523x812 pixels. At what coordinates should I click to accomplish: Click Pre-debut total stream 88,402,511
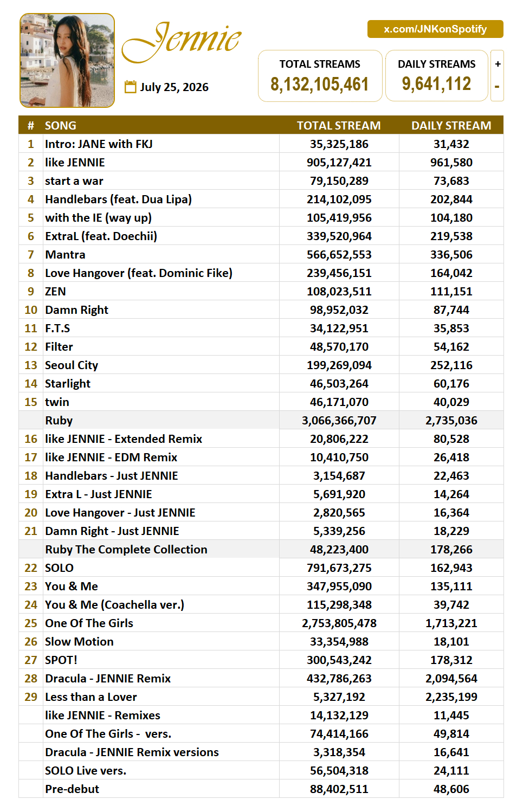tap(339, 789)
